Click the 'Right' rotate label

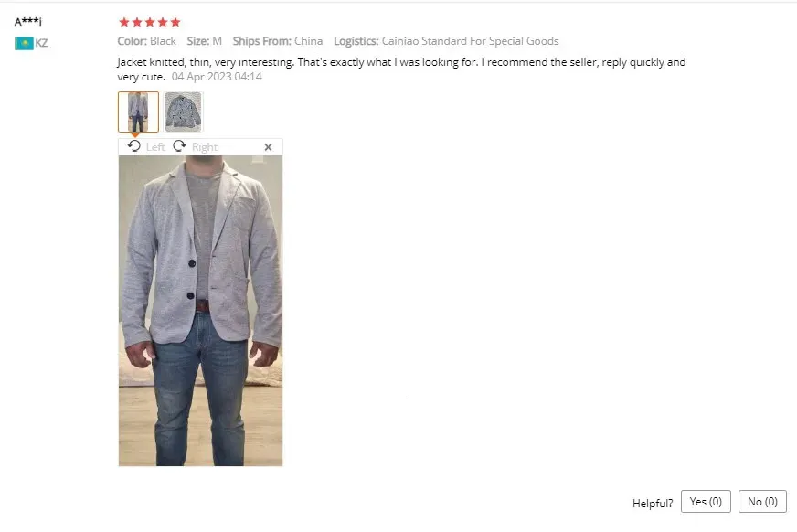(205, 147)
